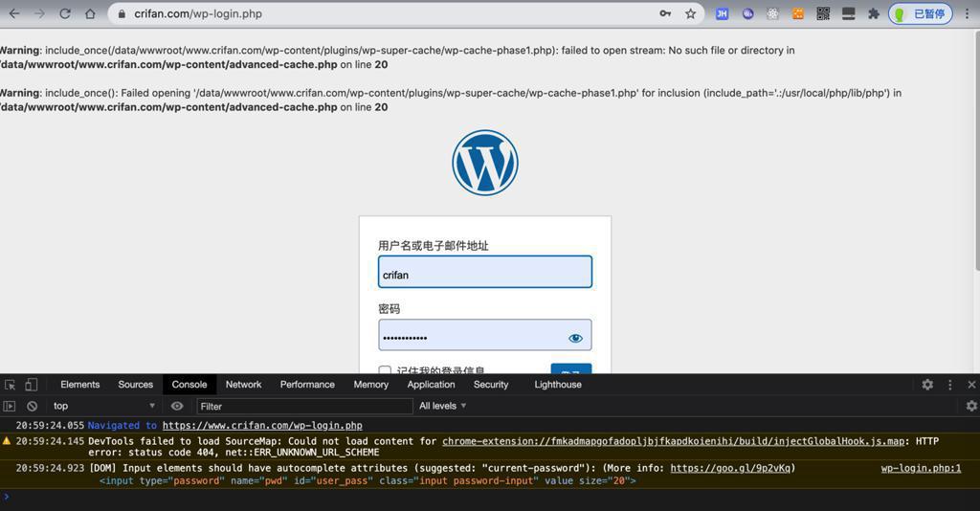
Task: Open the navigated wp-login.php link
Action: (x=262, y=426)
